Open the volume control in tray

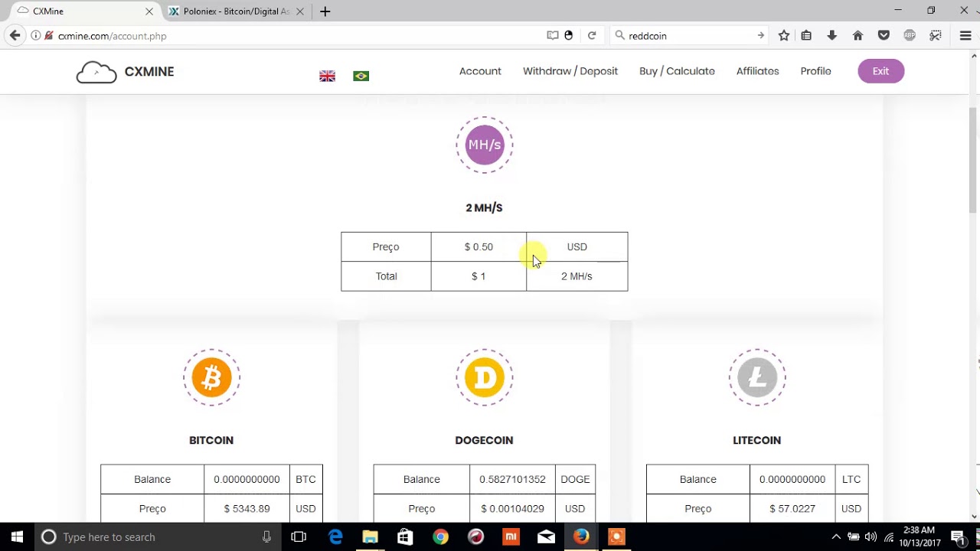click(871, 536)
